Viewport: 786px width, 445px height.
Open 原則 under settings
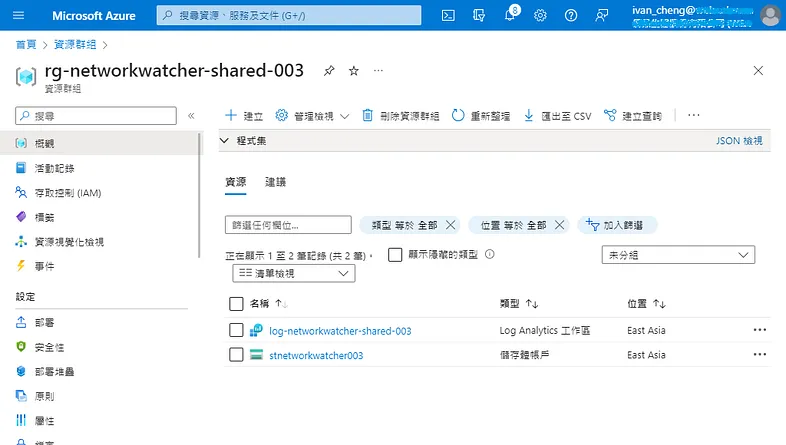(44, 396)
